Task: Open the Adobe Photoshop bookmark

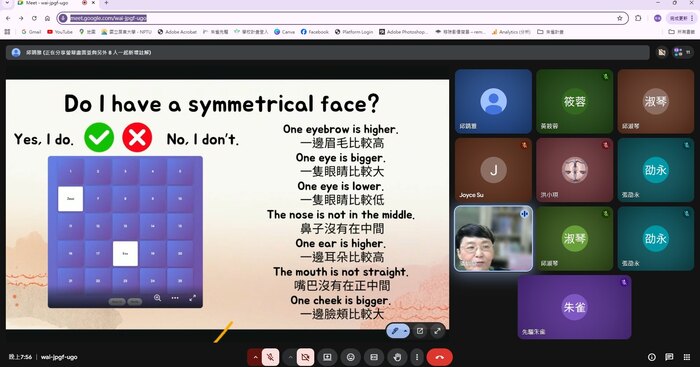Action: (404, 32)
